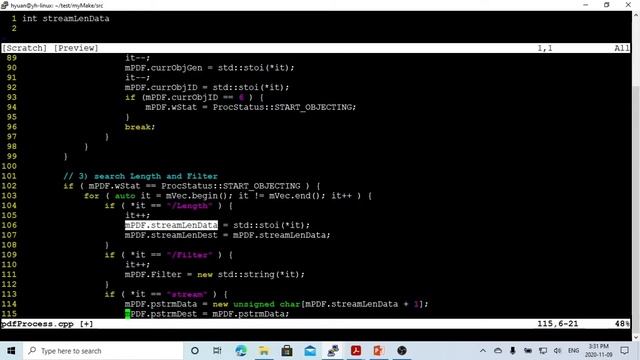This screenshot has width=640, height=360.
Task: Open the volume speaker tray icon
Action: (558, 351)
